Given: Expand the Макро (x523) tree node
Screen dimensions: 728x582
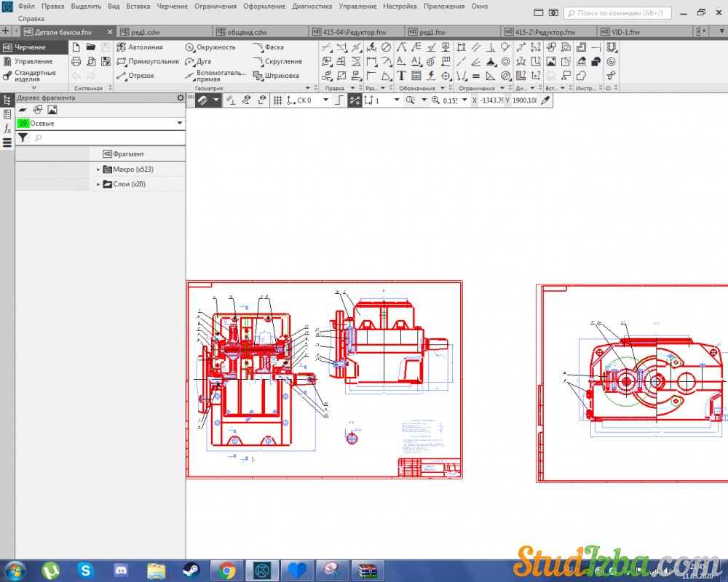Looking at the screenshot, I should click(x=98, y=170).
